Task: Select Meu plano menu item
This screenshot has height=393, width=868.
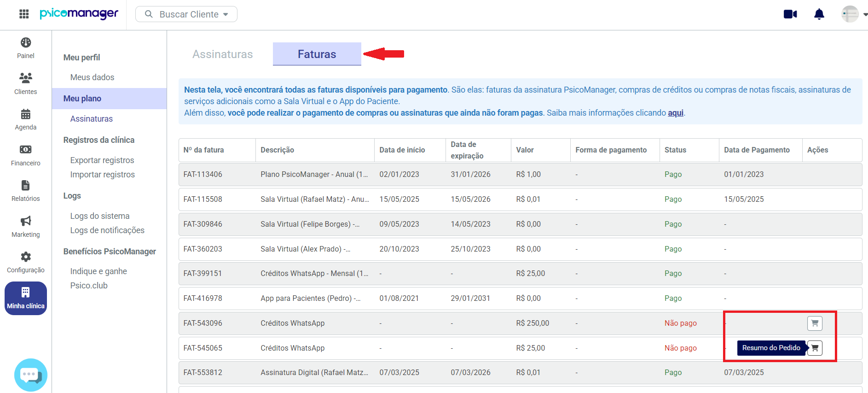Action: [110, 99]
